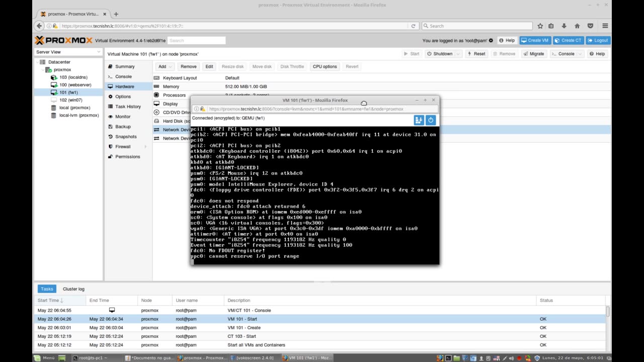Click the site info icon in console popup address bar
Screen dimensions: 644x362
(x=196, y=109)
